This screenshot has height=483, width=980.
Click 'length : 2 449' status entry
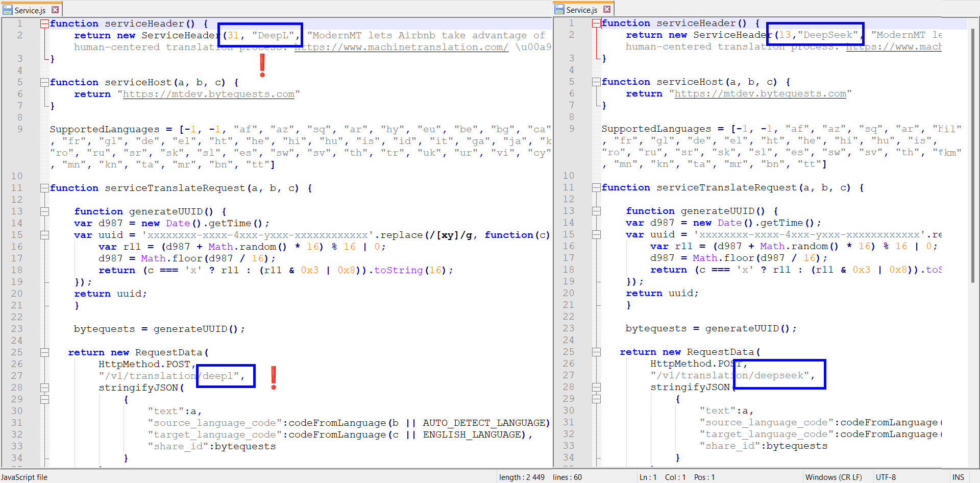coord(522,477)
